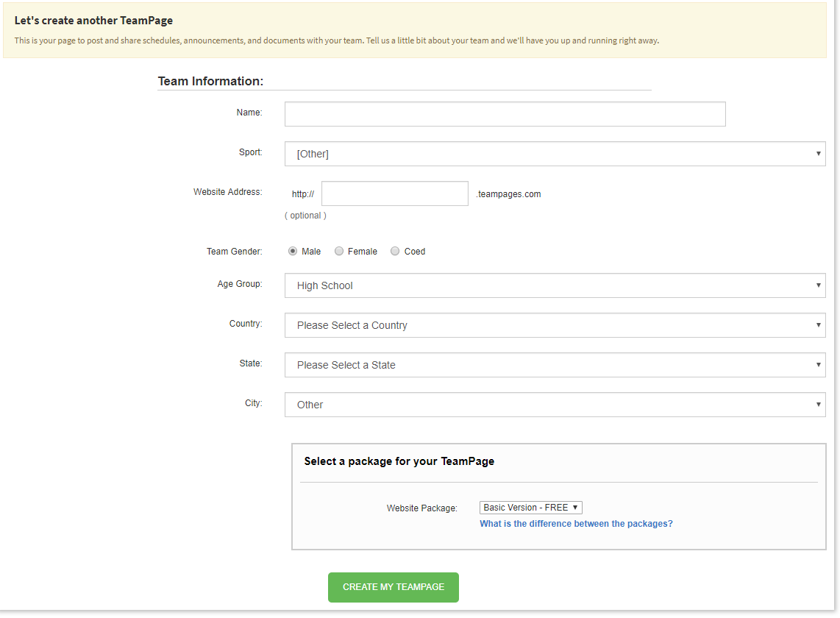Image resolution: width=840 pixels, height=618 pixels.
Task: Open the Please Select a State dropdown
Action: pos(555,365)
